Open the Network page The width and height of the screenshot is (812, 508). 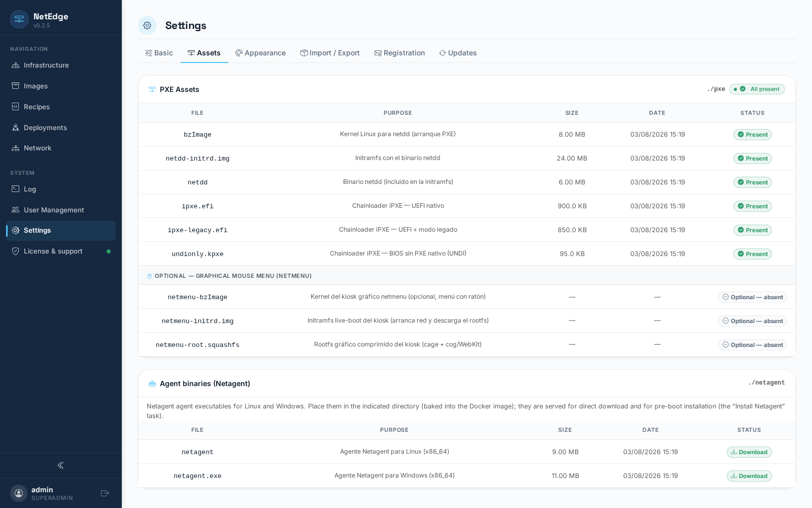[61, 148]
